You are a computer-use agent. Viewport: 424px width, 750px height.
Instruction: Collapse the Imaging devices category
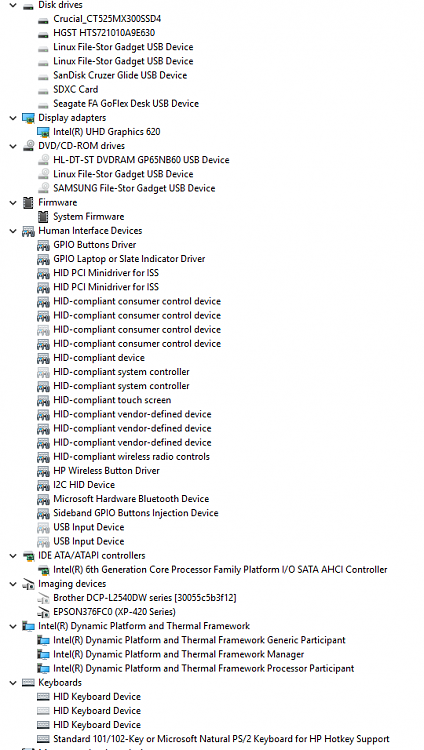tap(13, 584)
